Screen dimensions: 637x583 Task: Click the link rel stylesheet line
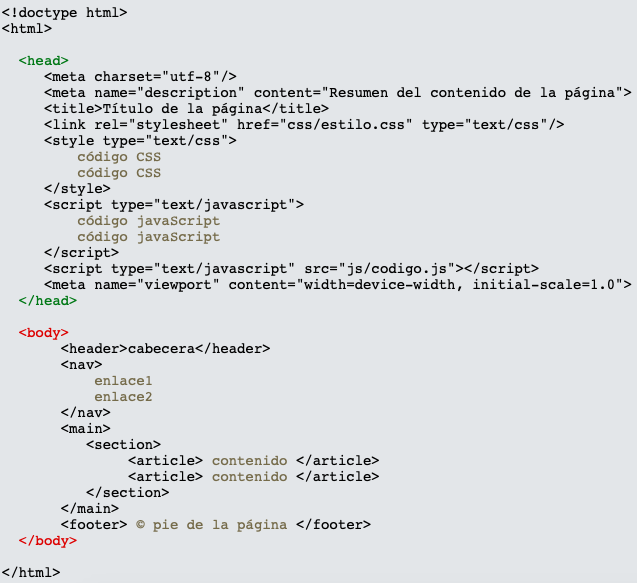(304, 124)
